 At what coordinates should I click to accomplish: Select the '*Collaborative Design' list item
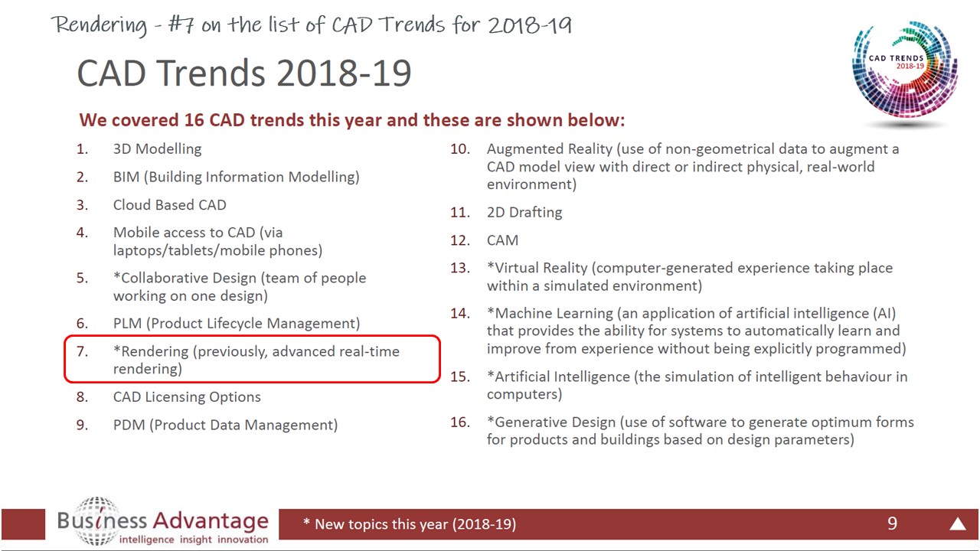click(x=240, y=287)
